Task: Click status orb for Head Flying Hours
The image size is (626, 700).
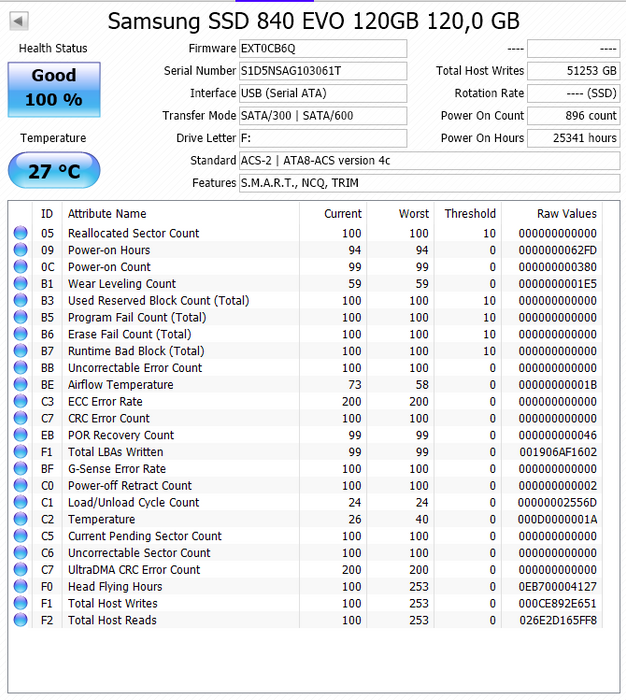Action: [x=21, y=587]
